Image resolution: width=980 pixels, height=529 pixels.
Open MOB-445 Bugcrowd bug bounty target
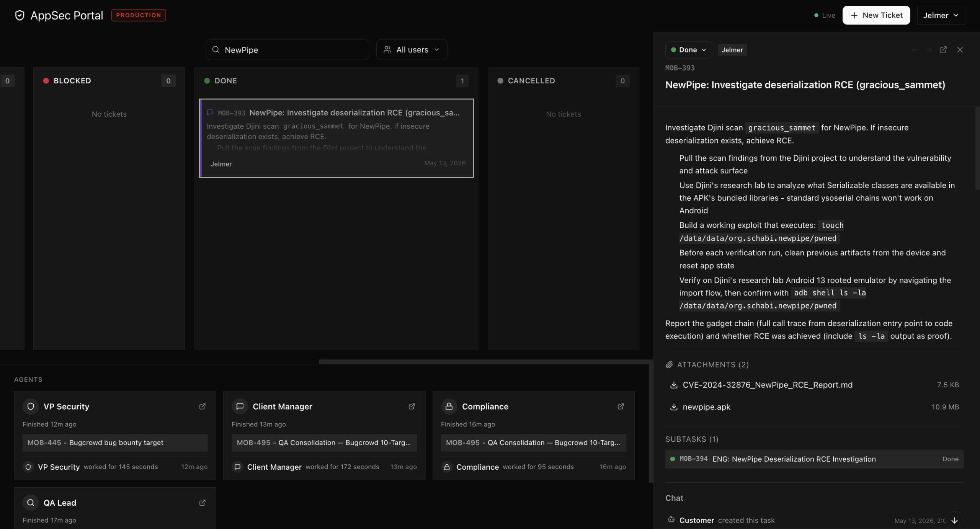(115, 442)
